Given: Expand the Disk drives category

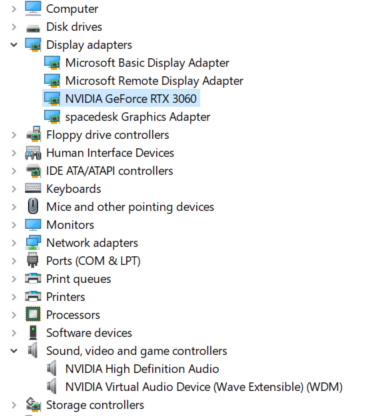Looking at the screenshot, I should [x=14, y=27].
